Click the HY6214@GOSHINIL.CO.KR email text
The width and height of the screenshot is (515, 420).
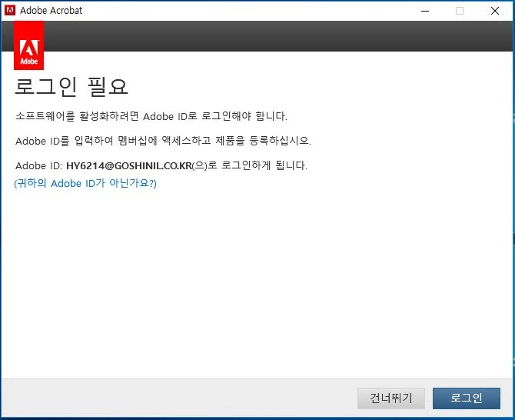coord(129,165)
